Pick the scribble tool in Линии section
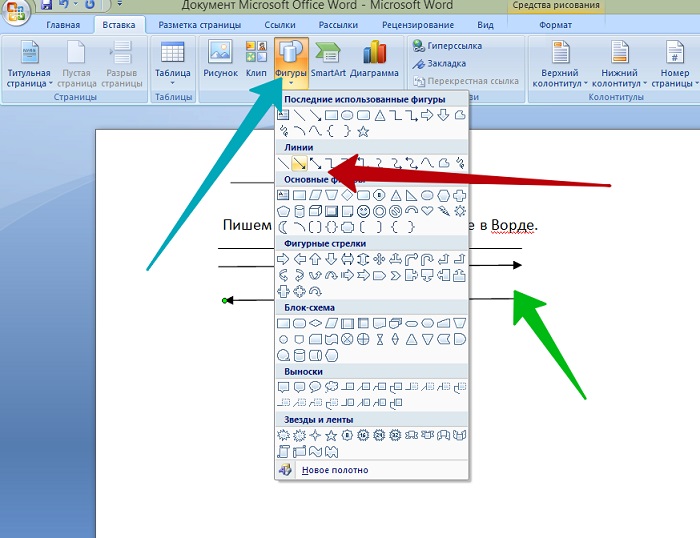Viewport: 700px width, 538px height. coord(460,163)
